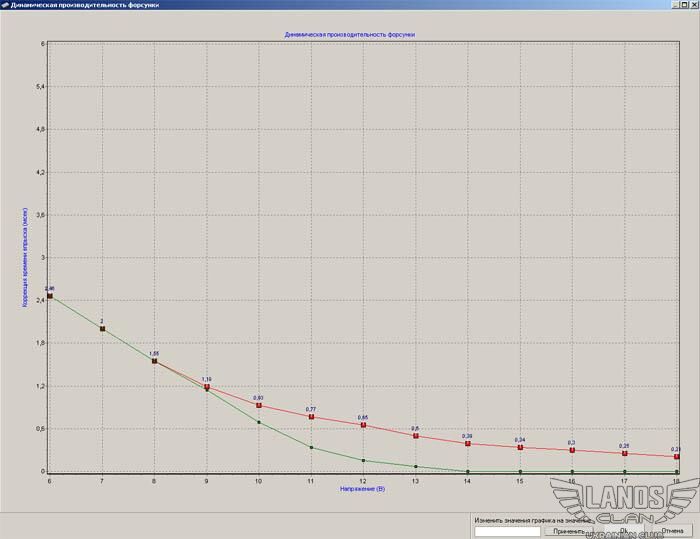Select the red data point labeled 0,34
The image size is (700, 539).
[x=520, y=447]
